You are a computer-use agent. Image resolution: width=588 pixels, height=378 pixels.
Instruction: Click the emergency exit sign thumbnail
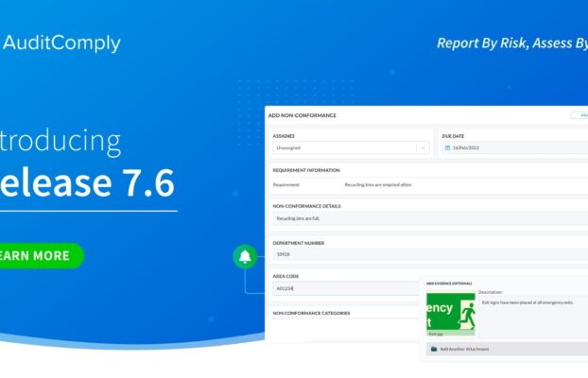(451, 315)
